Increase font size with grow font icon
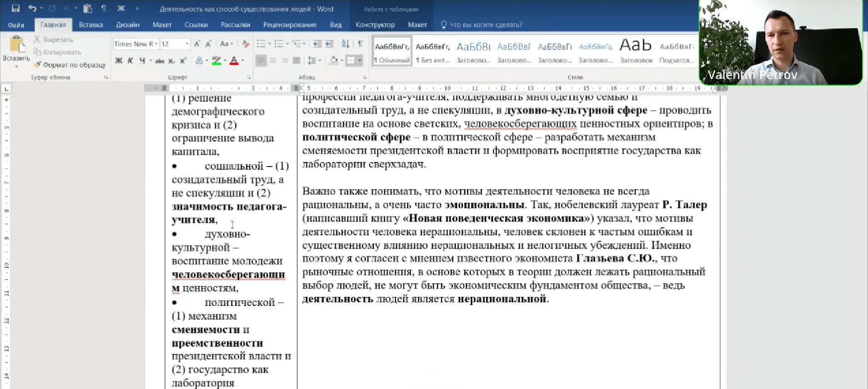Image resolution: width=868 pixels, height=389 pixels. (x=197, y=44)
